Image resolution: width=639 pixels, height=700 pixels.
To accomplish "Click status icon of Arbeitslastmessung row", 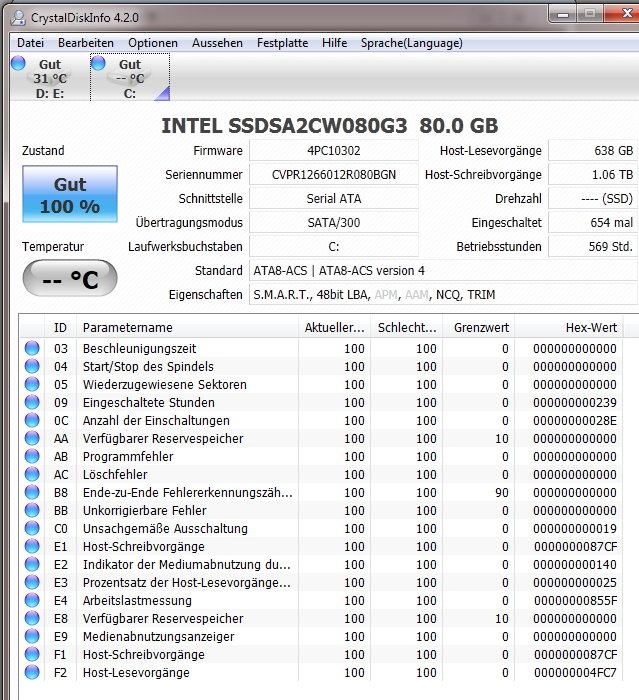I will [x=32, y=600].
